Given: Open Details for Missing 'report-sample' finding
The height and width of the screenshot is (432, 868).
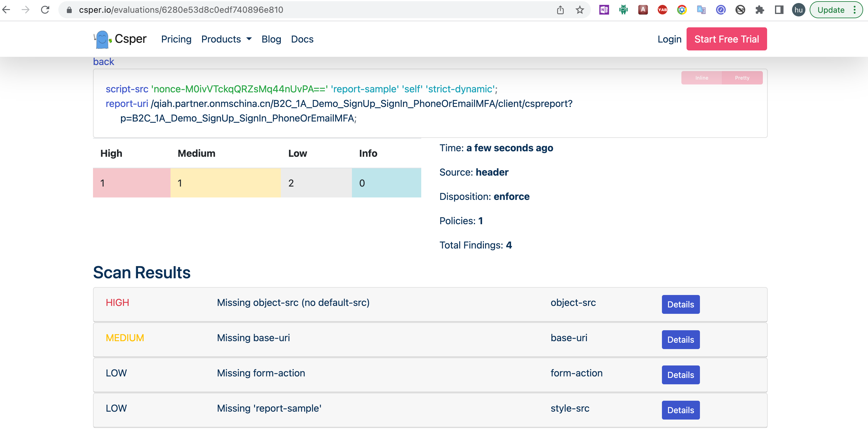Looking at the screenshot, I should click(681, 410).
